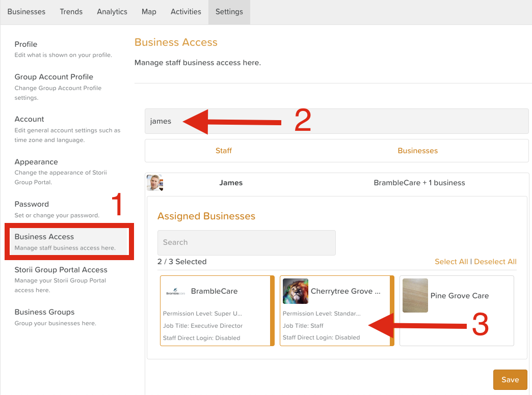532x395 pixels.
Task: Click the Assigned Businesses heading
Action: [206, 216]
